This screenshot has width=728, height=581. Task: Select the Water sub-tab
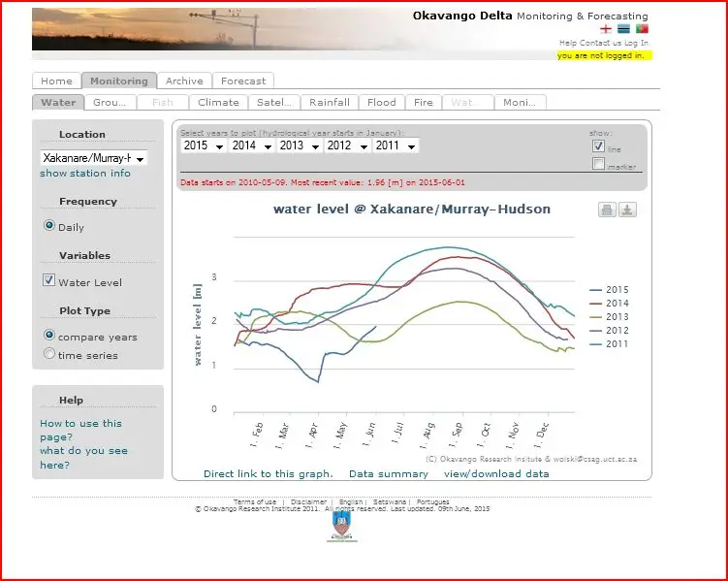point(58,102)
